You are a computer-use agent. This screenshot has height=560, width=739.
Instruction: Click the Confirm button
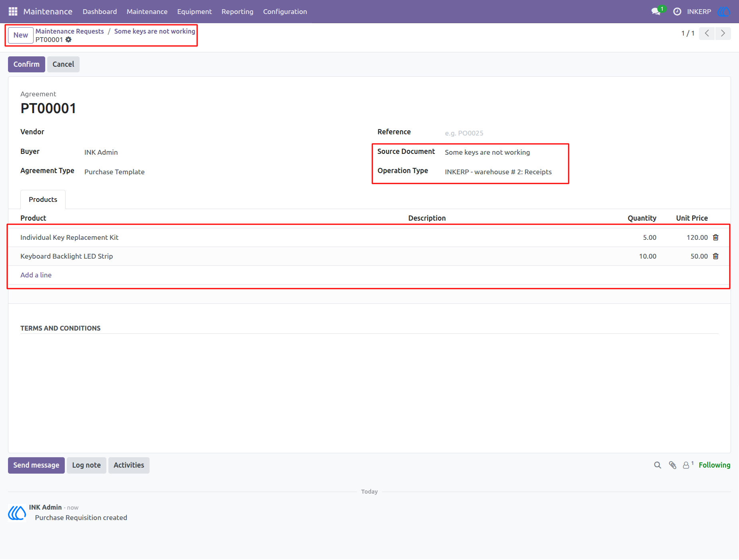[26, 64]
